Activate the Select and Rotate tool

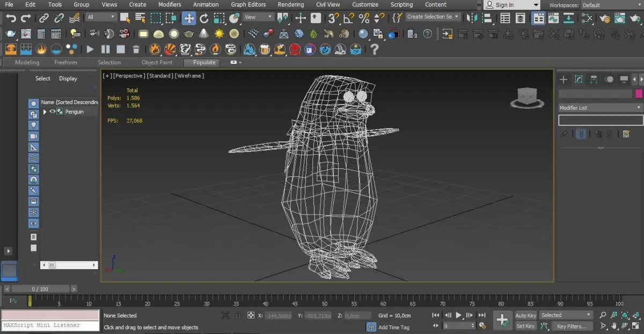[204, 18]
